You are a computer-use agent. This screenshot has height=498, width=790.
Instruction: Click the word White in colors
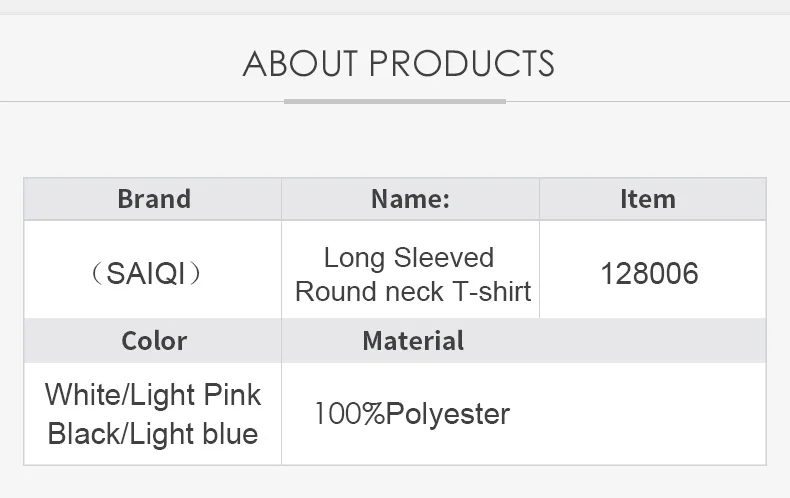[81, 395]
